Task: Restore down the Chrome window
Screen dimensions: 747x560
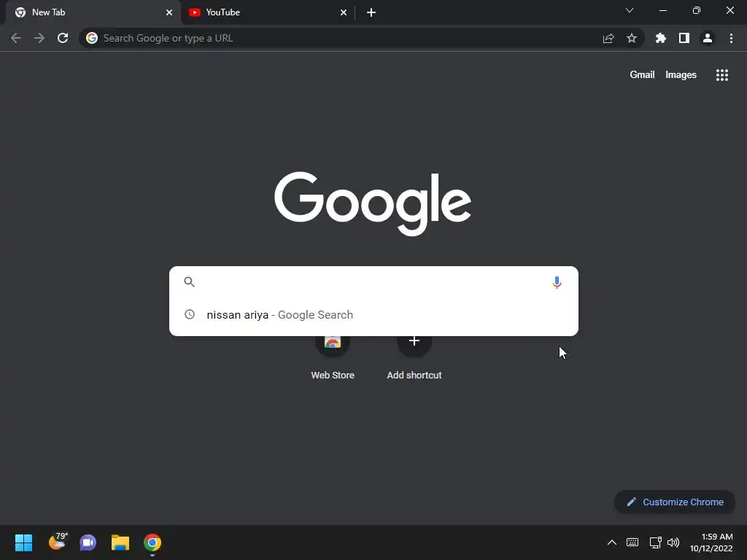Action: click(x=697, y=10)
